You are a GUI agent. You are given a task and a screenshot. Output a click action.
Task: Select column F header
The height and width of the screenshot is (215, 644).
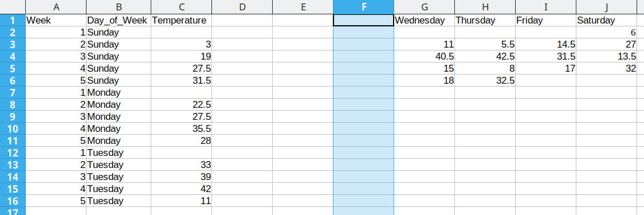(363, 7)
